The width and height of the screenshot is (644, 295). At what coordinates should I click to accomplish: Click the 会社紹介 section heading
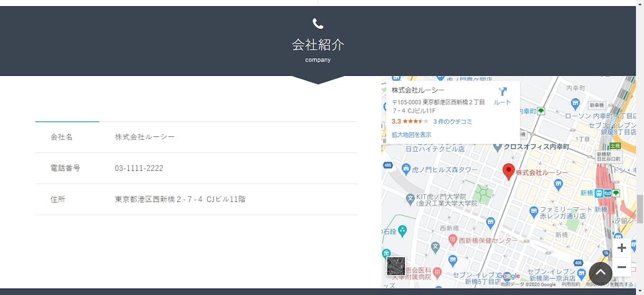click(318, 44)
